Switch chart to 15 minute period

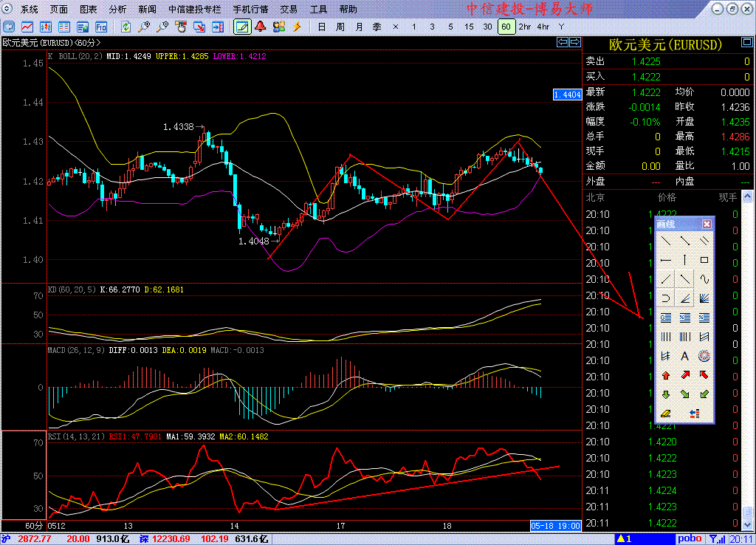pyautogui.click(x=469, y=27)
